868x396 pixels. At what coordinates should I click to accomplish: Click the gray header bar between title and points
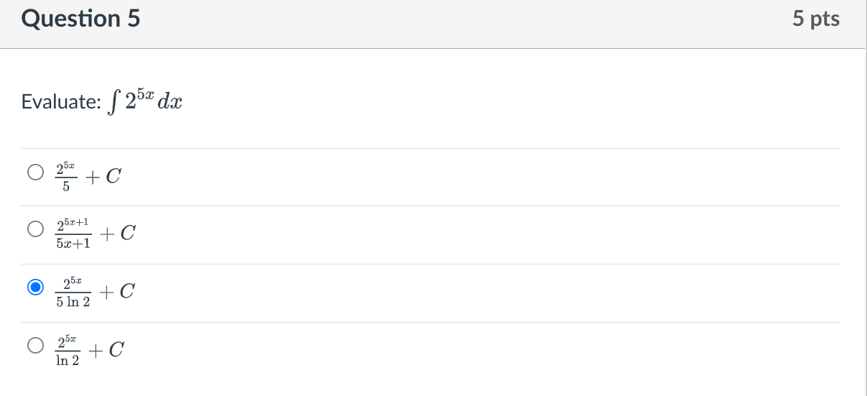point(467,24)
